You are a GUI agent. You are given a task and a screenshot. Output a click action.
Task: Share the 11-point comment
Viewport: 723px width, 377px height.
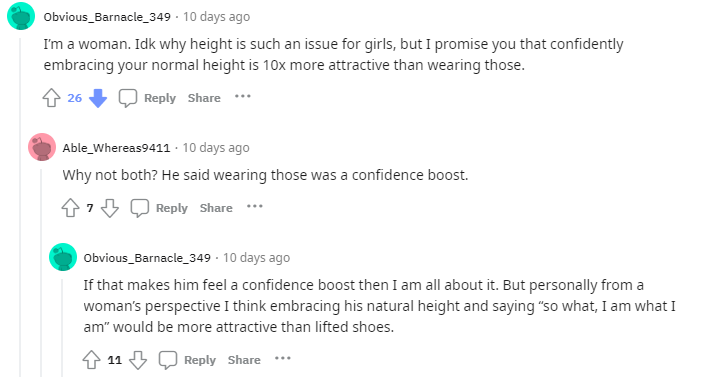point(244,360)
